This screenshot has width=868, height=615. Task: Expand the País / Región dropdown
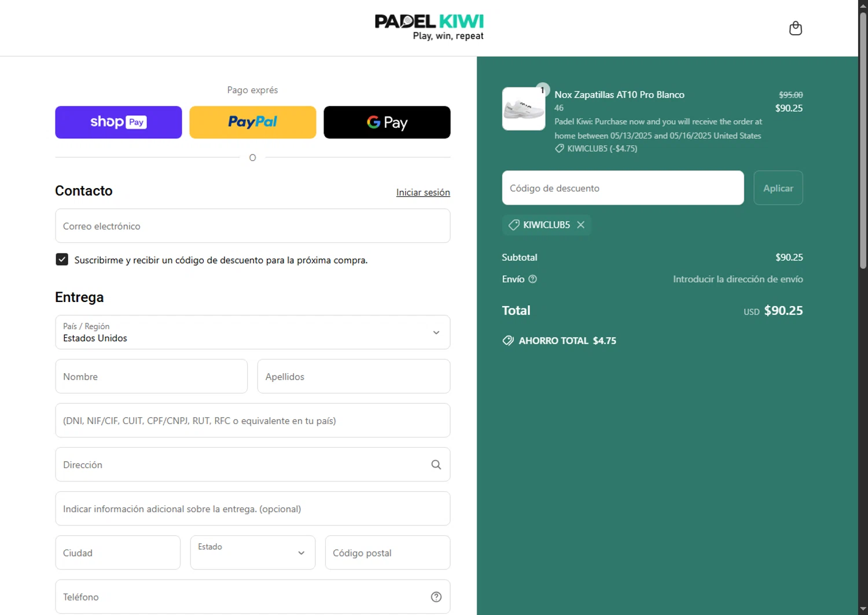click(x=253, y=332)
